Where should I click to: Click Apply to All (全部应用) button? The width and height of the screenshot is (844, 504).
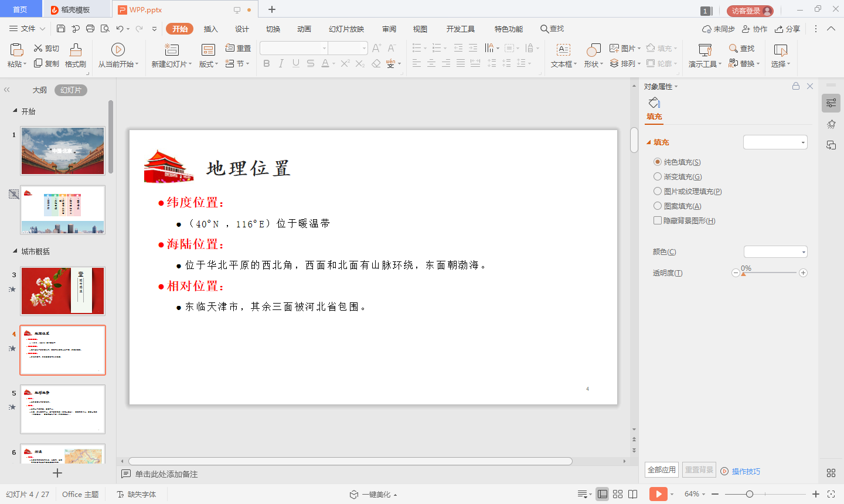coord(662,470)
